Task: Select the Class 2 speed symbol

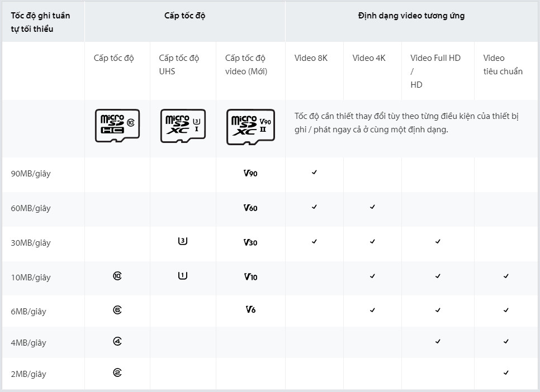Action: [117, 372]
